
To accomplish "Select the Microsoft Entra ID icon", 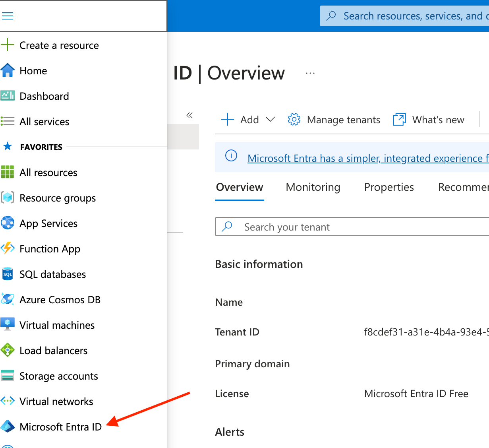I will coord(8,427).
